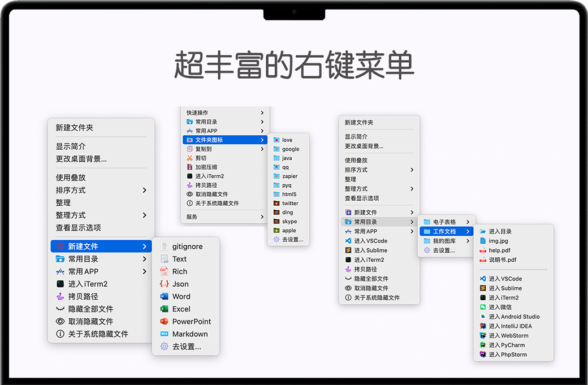This screenshot has width=588, height=385.
Task: Pick the pyq folder icon
Action: [276, 185]
